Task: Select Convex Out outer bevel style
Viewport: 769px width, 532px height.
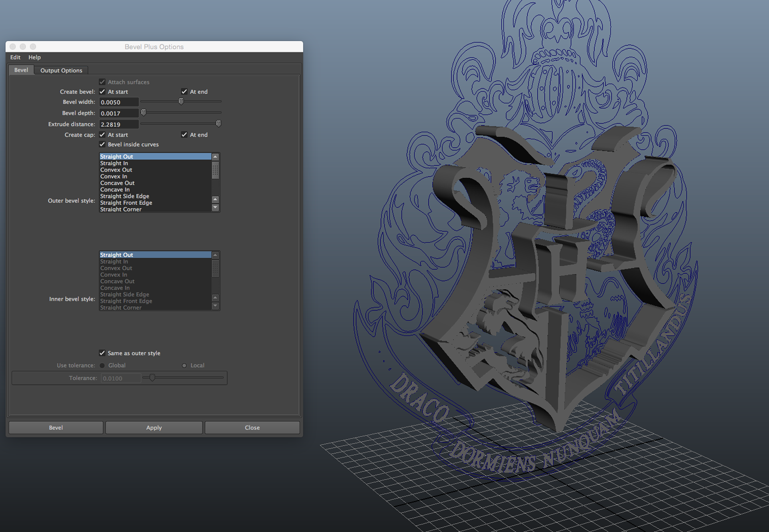Action: click(x=116, y=170)
